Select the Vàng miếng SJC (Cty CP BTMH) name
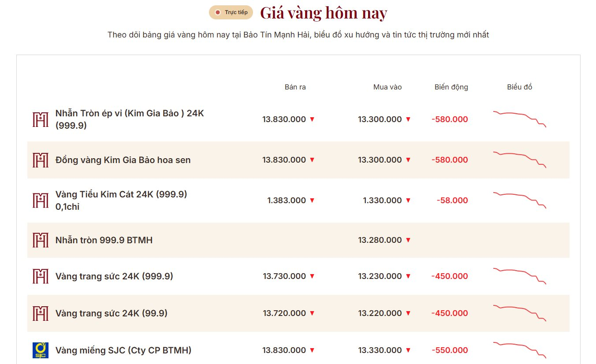This screenshot has width=596, height=364. tap(123, 350)
